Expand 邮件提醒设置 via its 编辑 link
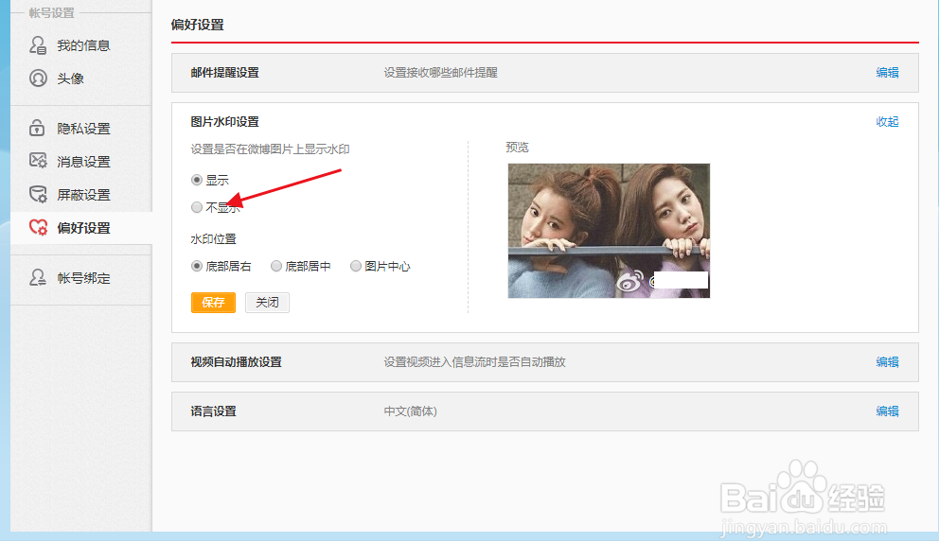This screenshot has width=939, height=560. tap(887, 73)
